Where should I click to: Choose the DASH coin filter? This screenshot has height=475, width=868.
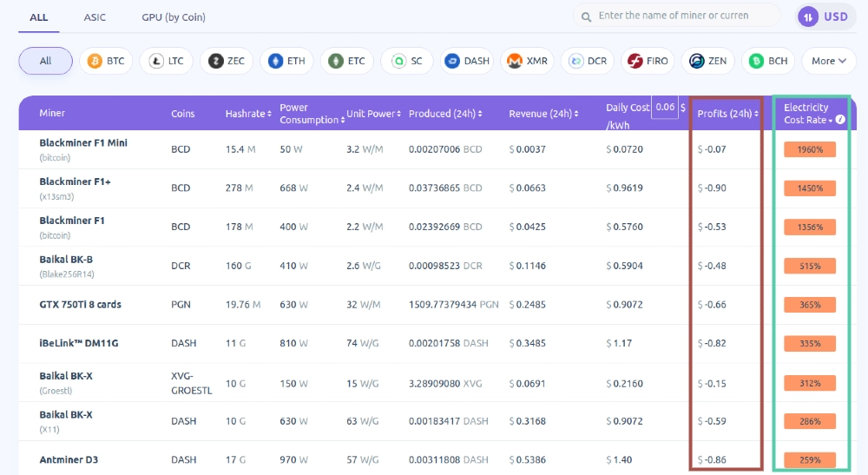467,61
